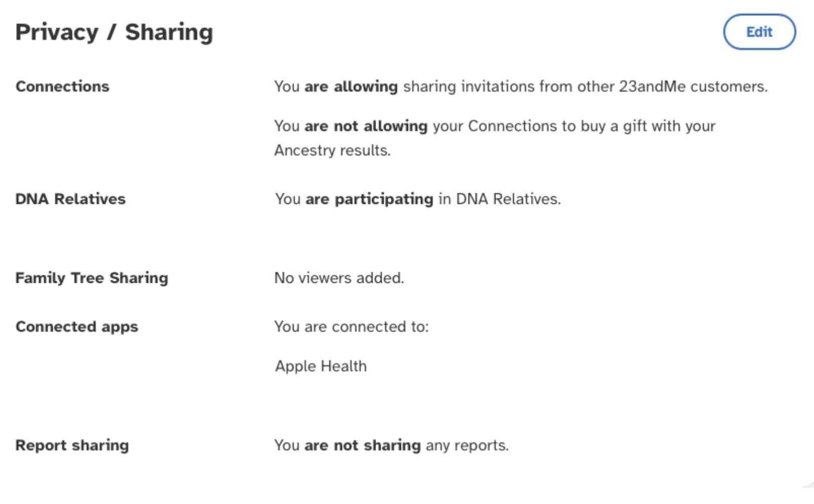Select the Family Tree Sharing label
The image size is (814, 504).
(x=92, y=278)
